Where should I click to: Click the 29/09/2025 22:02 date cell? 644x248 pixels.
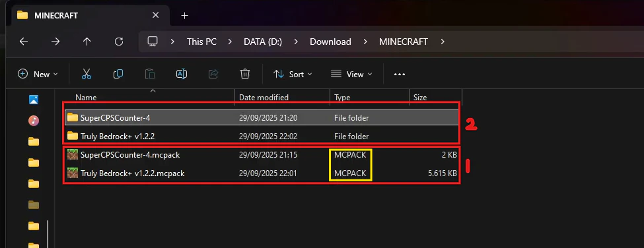268,136
